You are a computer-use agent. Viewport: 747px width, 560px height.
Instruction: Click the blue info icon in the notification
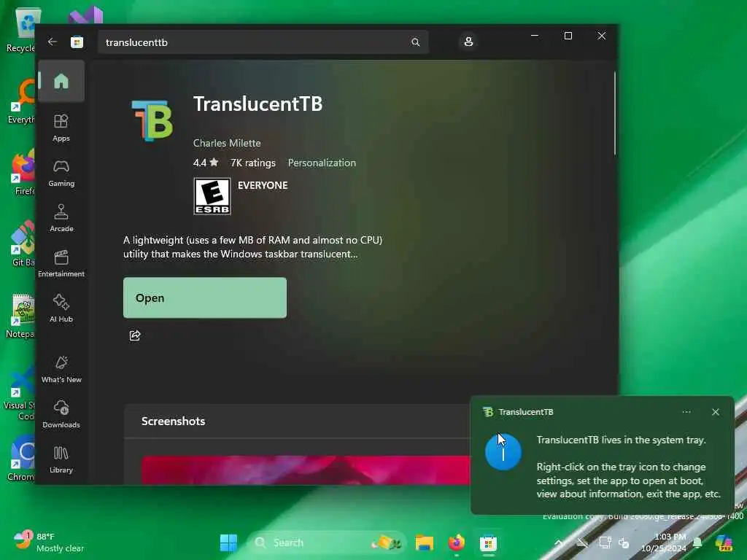point(503,452)
